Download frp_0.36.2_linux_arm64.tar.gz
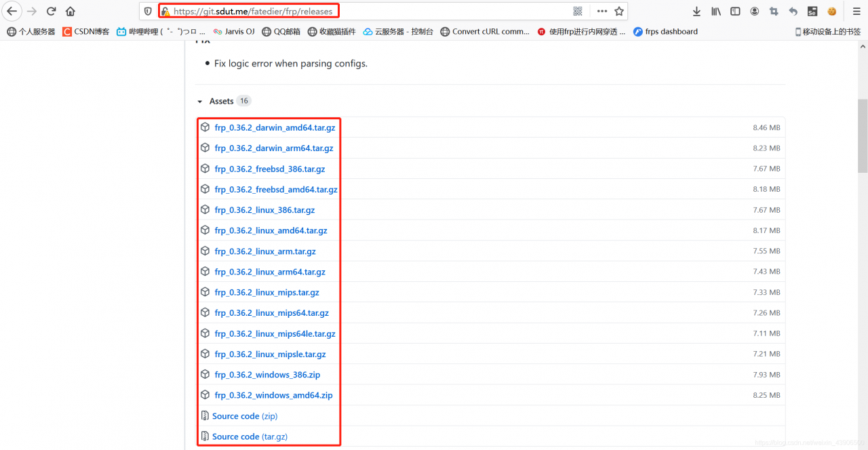 pos(270,272)
